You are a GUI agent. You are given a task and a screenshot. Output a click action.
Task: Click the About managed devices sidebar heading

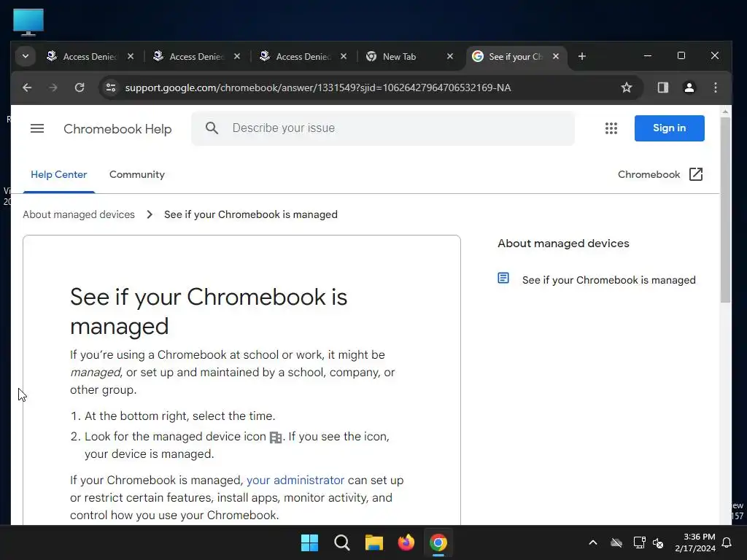pos(563,244)
